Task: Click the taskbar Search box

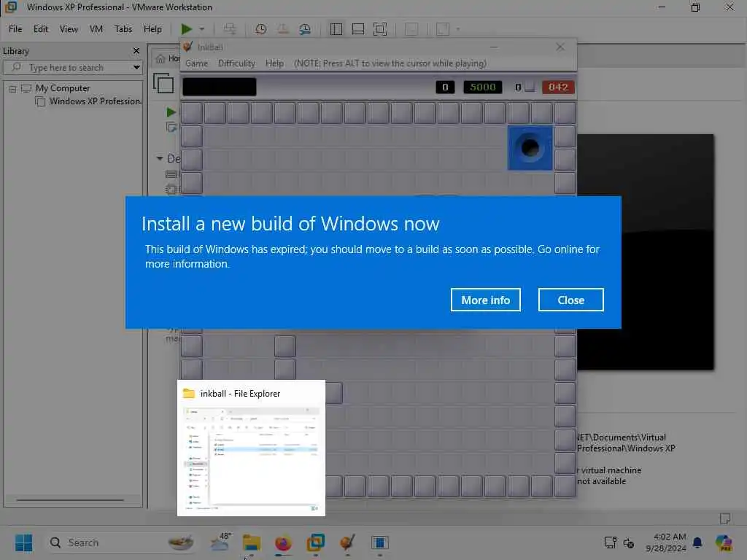Action: pyautogui.click(x=120, y=542)
